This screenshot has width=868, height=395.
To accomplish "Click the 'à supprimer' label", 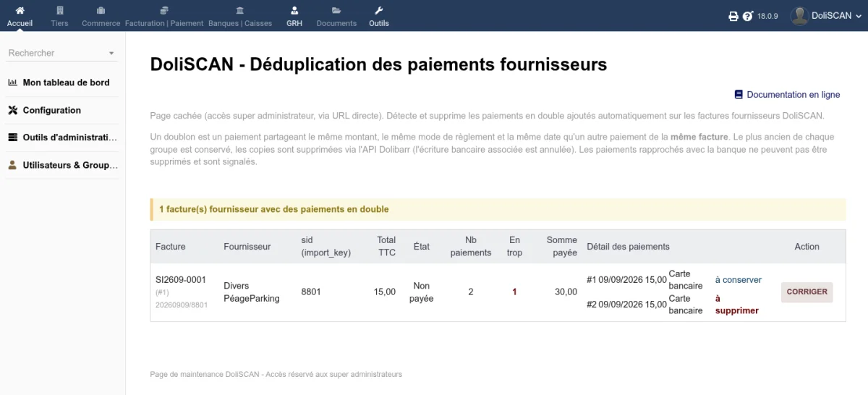I will (737, 305).
